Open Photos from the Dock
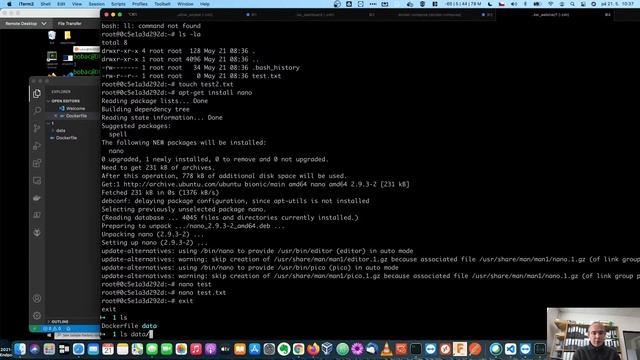This screenshot has height=360, width=640. tap(181, 349)
